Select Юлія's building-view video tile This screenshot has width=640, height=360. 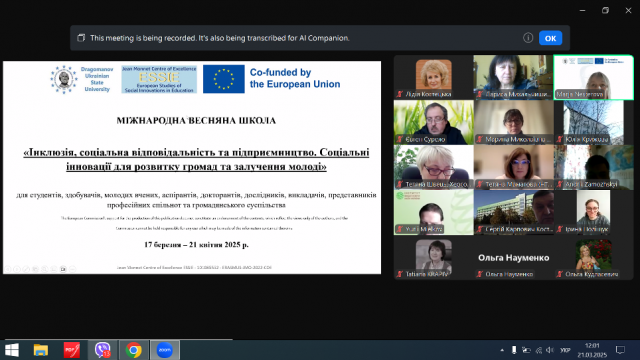coord(593,122)
